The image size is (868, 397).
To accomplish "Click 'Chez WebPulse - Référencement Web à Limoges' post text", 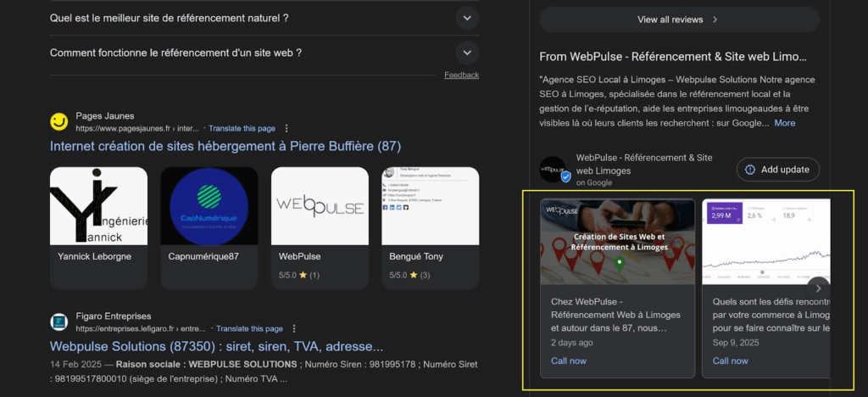I will pos(615,315).
